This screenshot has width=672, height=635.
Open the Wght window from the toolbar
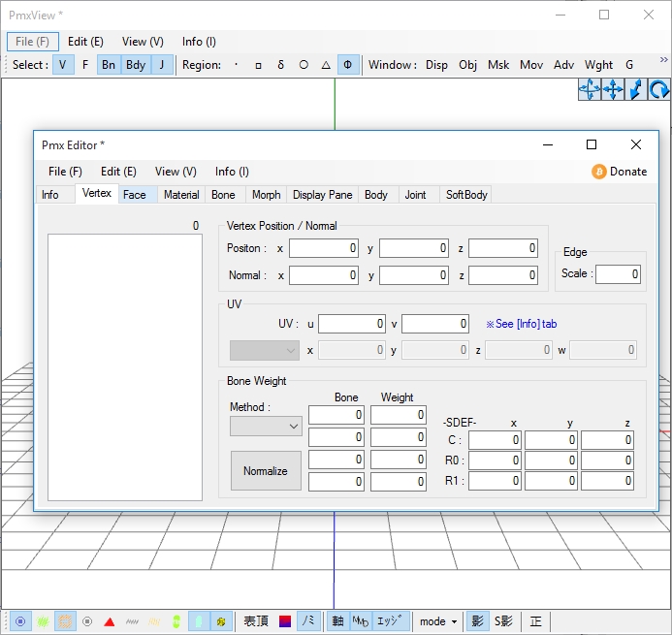[598, 65]
